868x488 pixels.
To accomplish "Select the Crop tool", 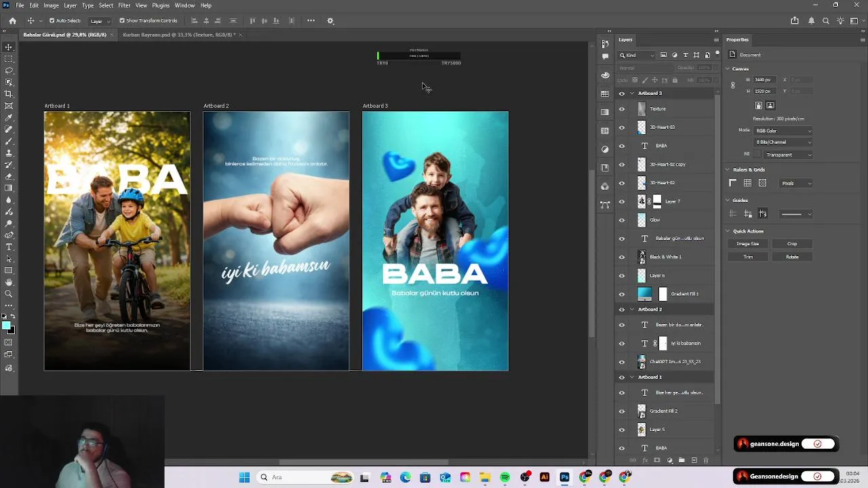I will (x=9, y=94).
